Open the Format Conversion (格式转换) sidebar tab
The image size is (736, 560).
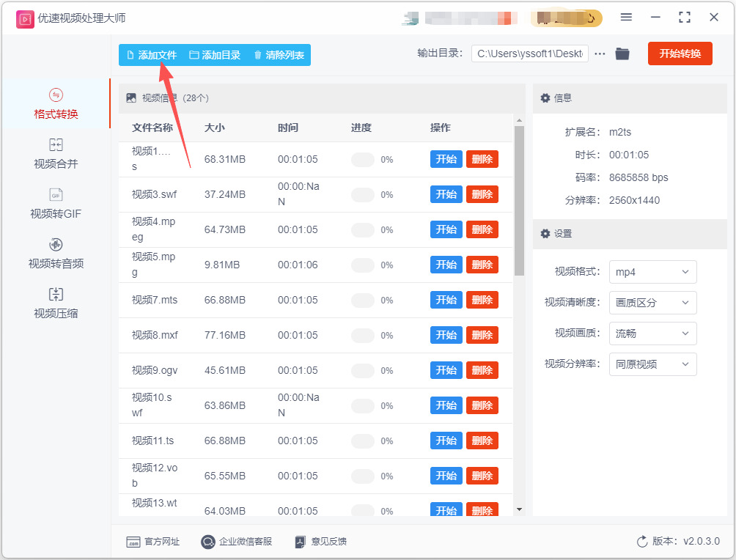(x=56, y=104)
